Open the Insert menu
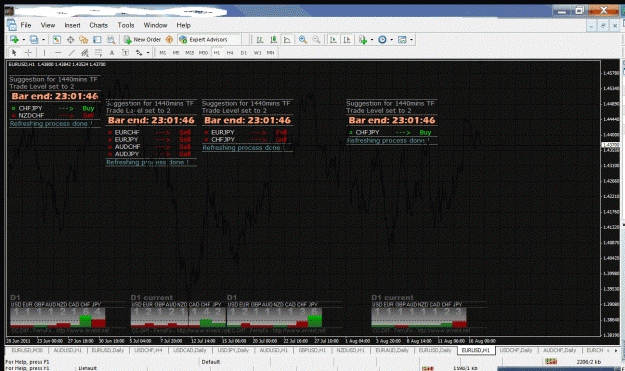 [x=73, y=25]
